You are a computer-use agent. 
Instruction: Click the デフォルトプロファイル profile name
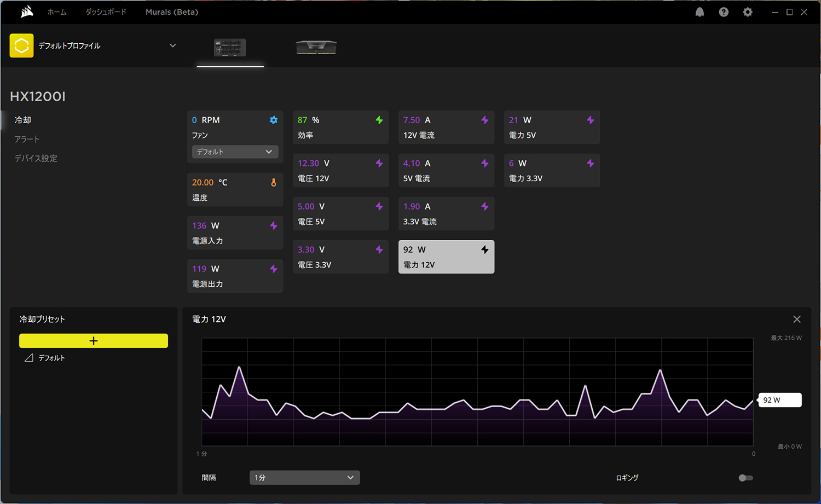click(70, 46)
